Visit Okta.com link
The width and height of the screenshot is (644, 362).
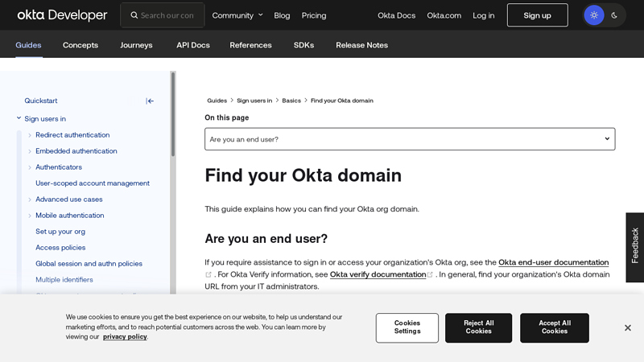tap(444, 15)
